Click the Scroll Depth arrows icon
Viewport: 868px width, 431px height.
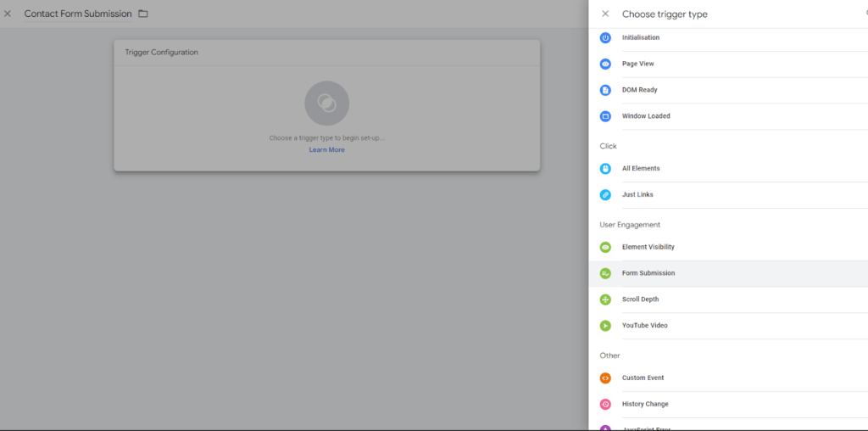(605, 299)
